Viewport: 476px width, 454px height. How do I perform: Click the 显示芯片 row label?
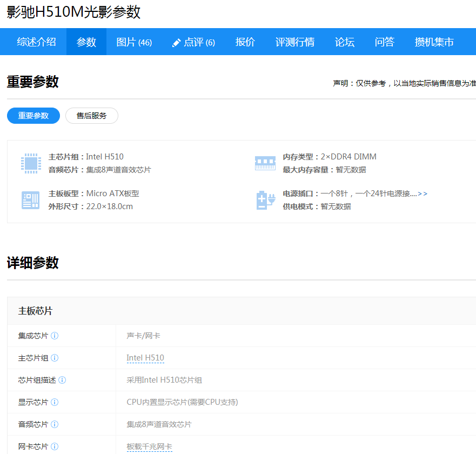coord(33,402)
